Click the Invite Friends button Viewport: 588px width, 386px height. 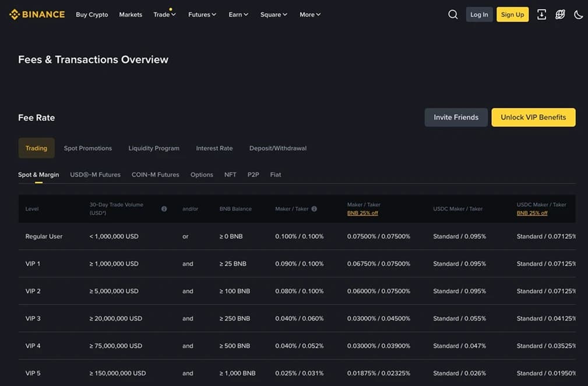tap(456, 117)
